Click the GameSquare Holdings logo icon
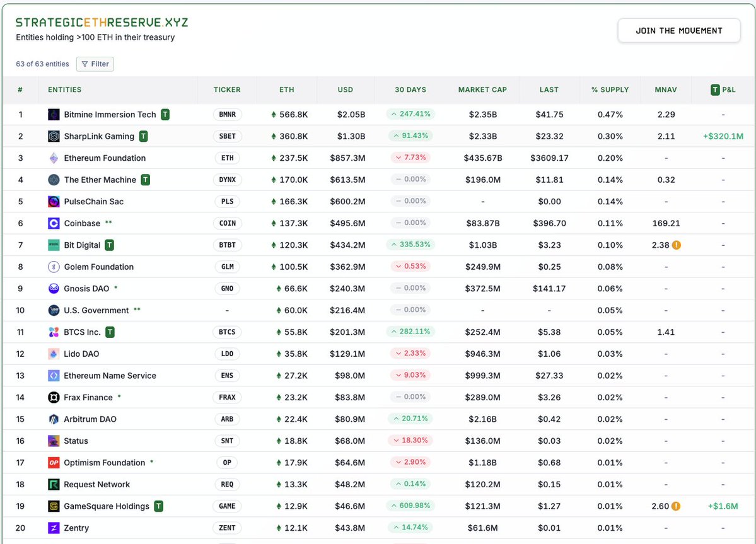Image resolution: width=756 pixels, height=544 pixels. [x=54, y=506]
